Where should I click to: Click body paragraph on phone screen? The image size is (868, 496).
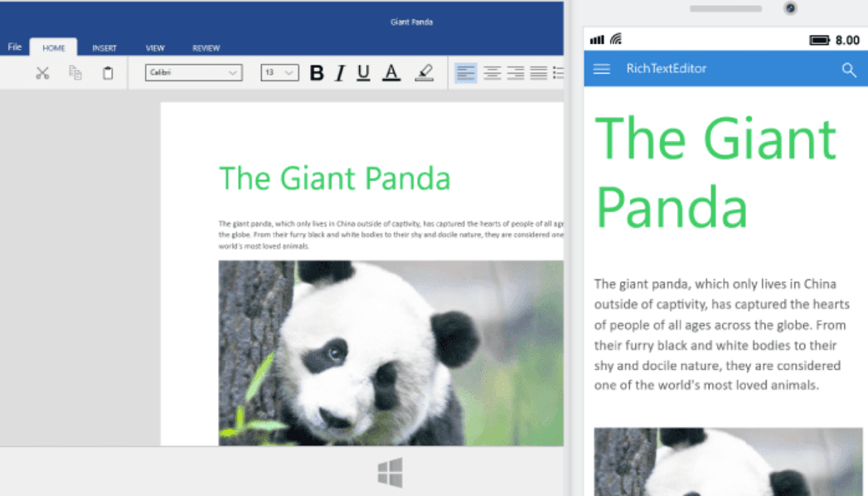coord(722,334)
